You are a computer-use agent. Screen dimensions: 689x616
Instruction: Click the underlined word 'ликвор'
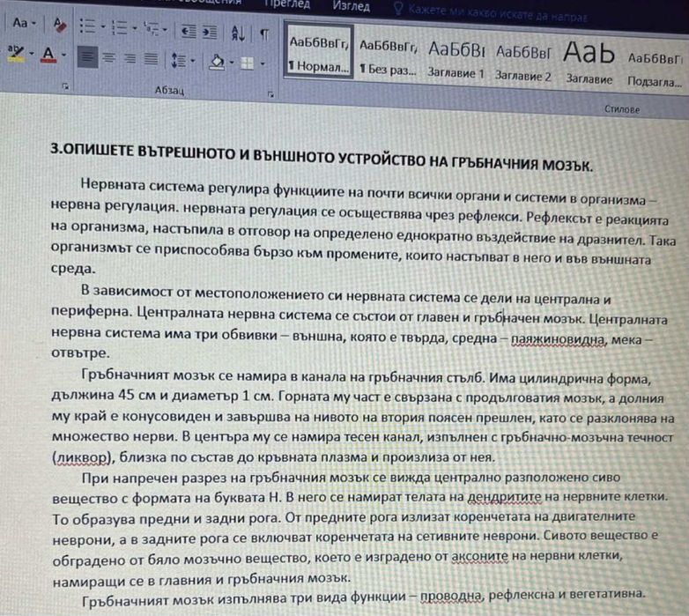(80, 457)
